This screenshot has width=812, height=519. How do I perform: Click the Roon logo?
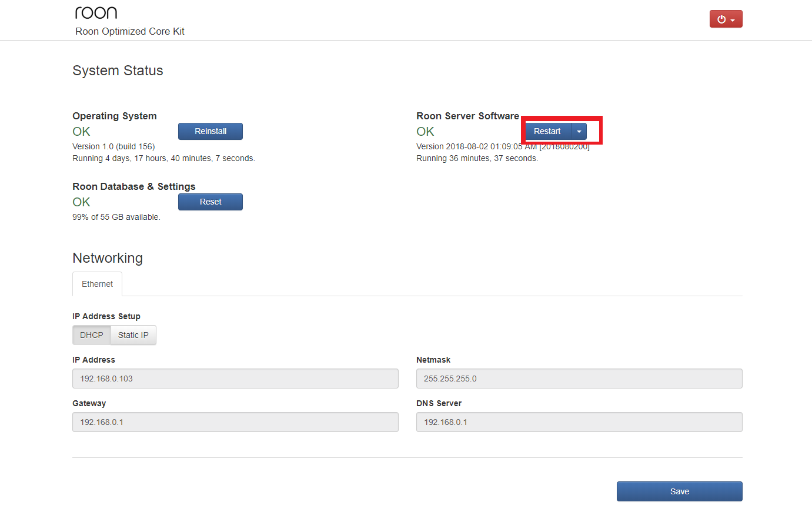click(96, 12)
